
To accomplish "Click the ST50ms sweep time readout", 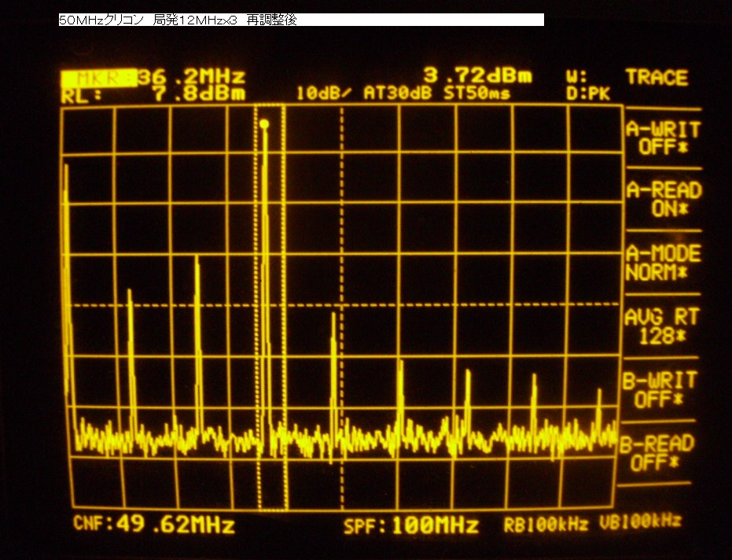I will (476, 94).
